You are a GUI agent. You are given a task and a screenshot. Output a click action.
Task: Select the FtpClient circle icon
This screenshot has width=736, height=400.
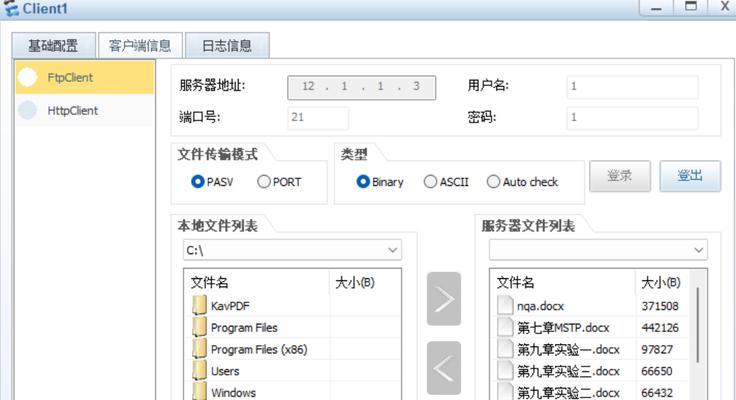pos(28,77)
